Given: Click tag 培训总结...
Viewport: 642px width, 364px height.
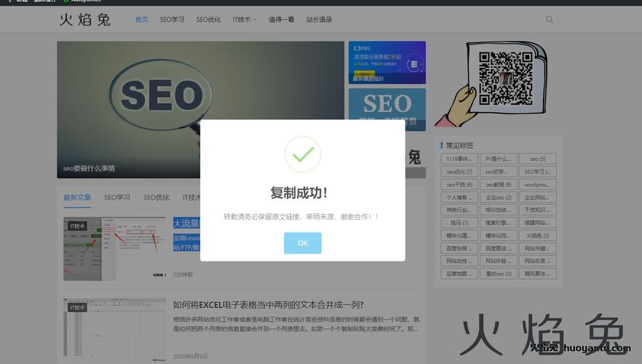Looking at the screenshot, I should [x=499, y=210].
